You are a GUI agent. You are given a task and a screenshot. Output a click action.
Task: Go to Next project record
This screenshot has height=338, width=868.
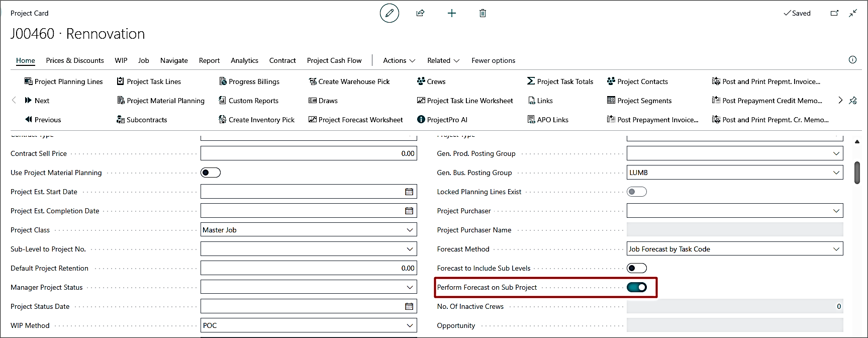point(37,101)
